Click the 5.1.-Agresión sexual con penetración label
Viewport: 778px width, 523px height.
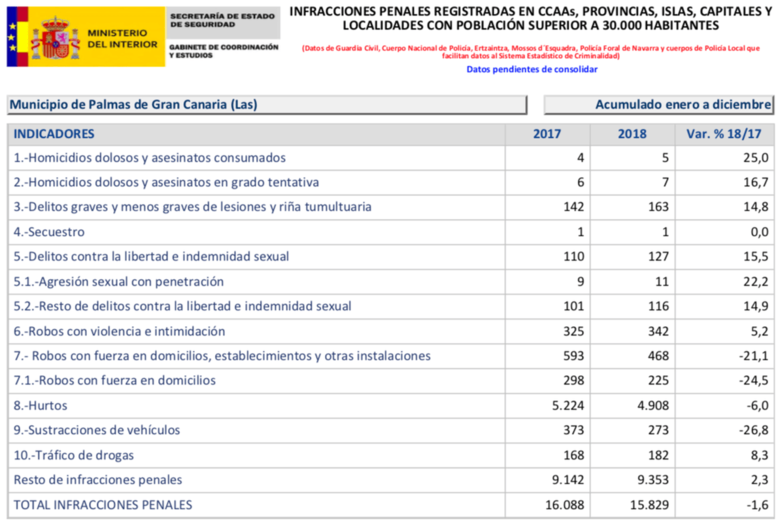pos(118,282)
